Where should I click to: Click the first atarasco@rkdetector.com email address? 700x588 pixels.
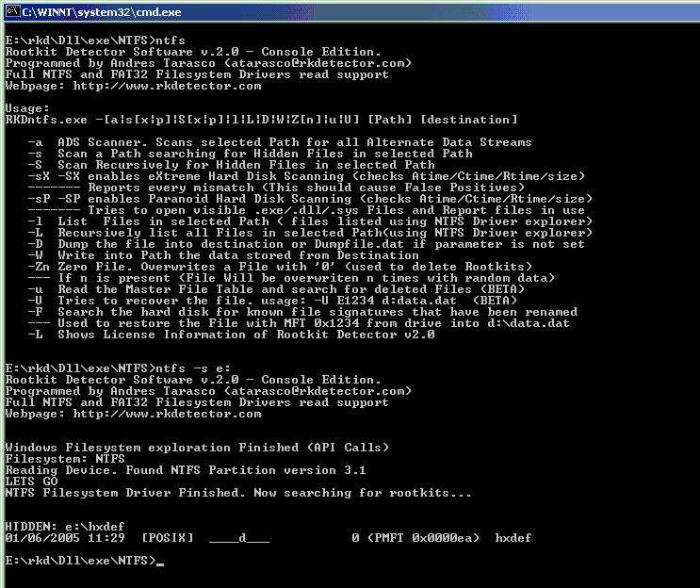pos(323,63)
